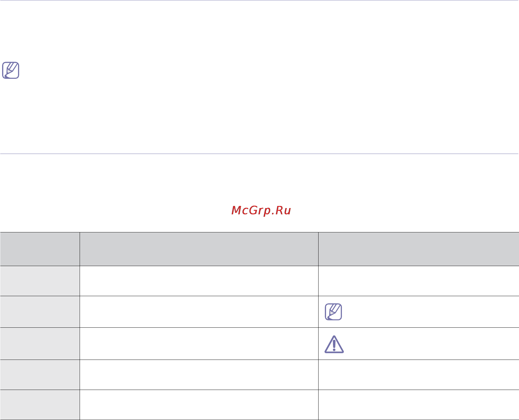Click the middle white cell in the last table row

[199, 405]
